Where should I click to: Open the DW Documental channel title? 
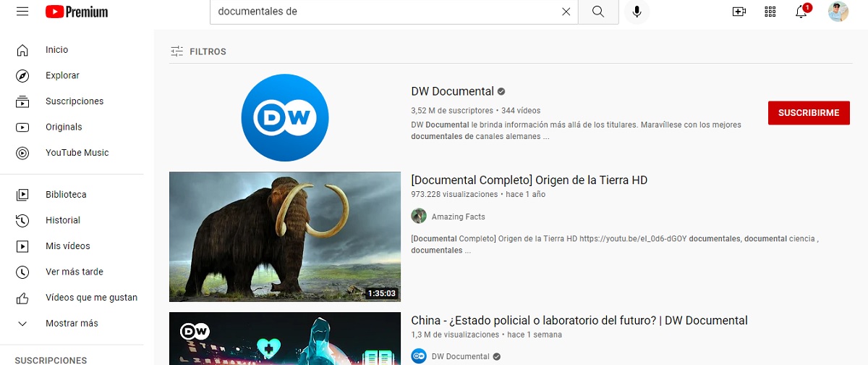tap(452, 91)
